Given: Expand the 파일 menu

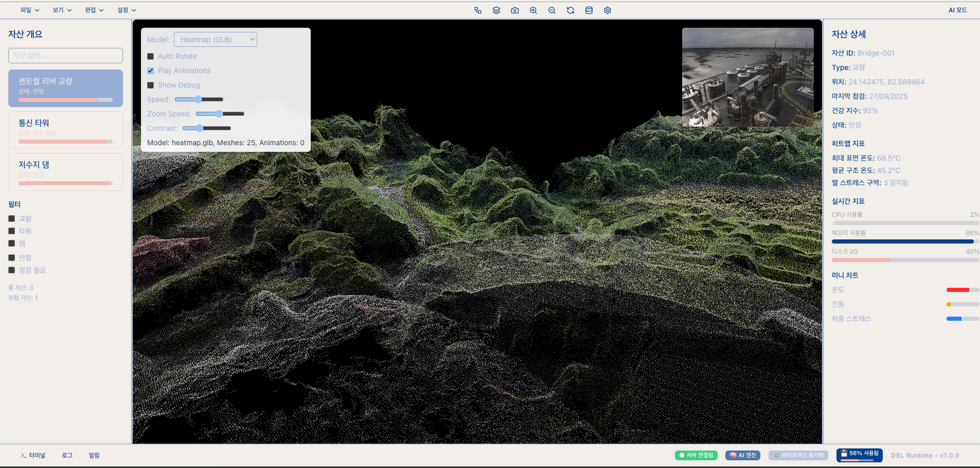Looking at the screenshot, I should click(x=30, y=10).
